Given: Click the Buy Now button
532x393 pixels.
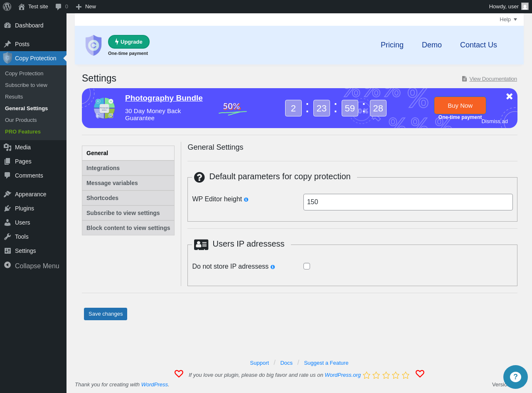Looking at the screenshot, I should [460, 106].
